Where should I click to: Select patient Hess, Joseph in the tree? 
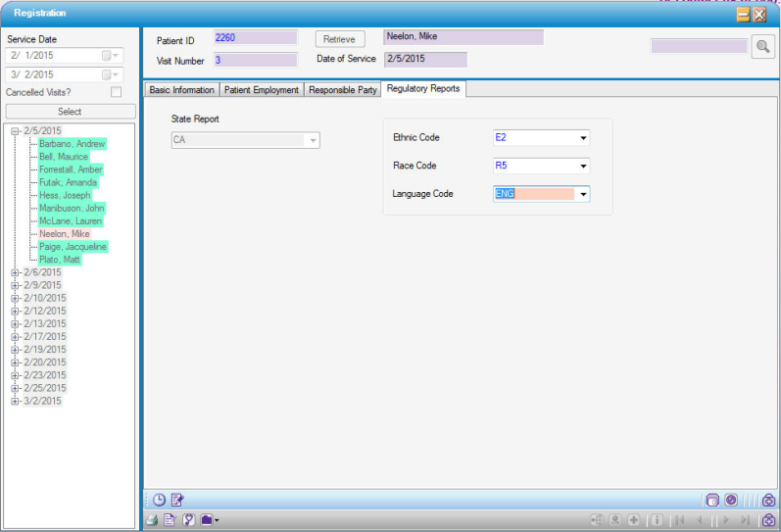(x=65, y=196)
